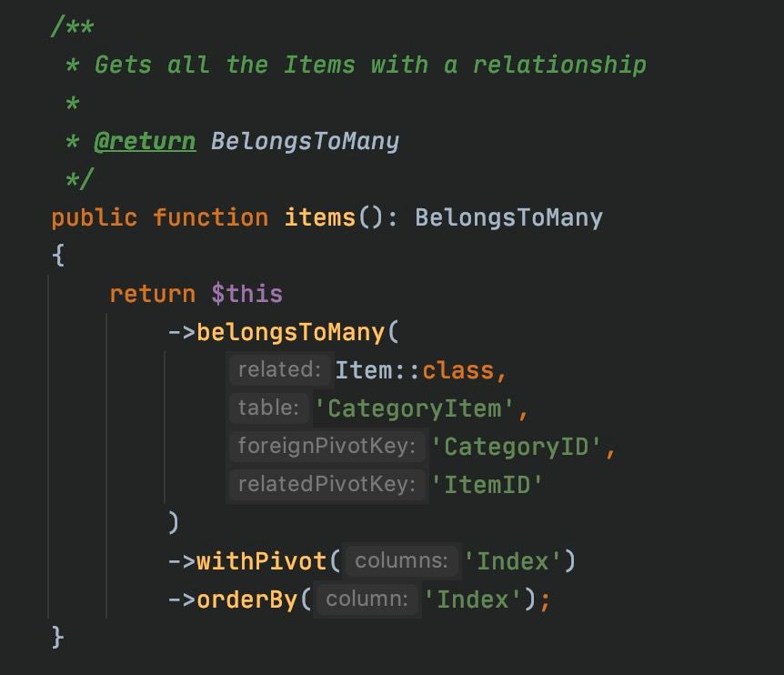Click the withPivot method call
784x675 pixels.
[262, 561]
